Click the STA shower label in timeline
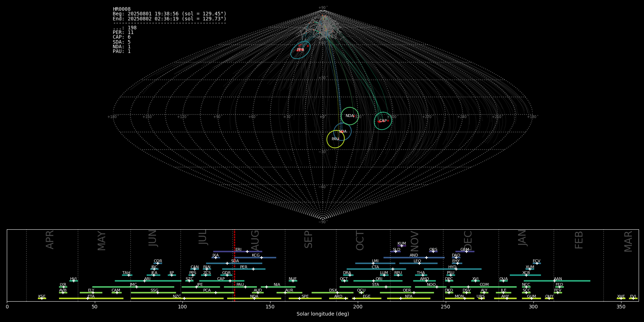644x322 pixels. coord(375,285)
